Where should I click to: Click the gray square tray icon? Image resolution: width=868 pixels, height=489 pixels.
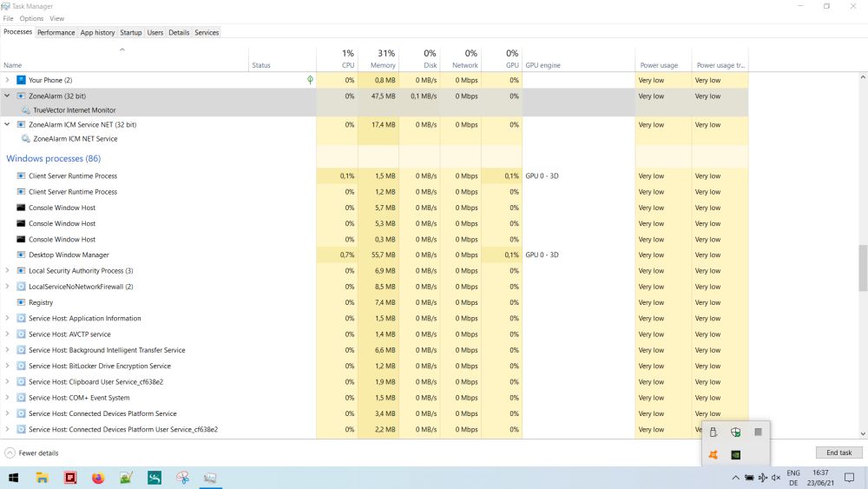pyautogui.click(x=758, y=432)
